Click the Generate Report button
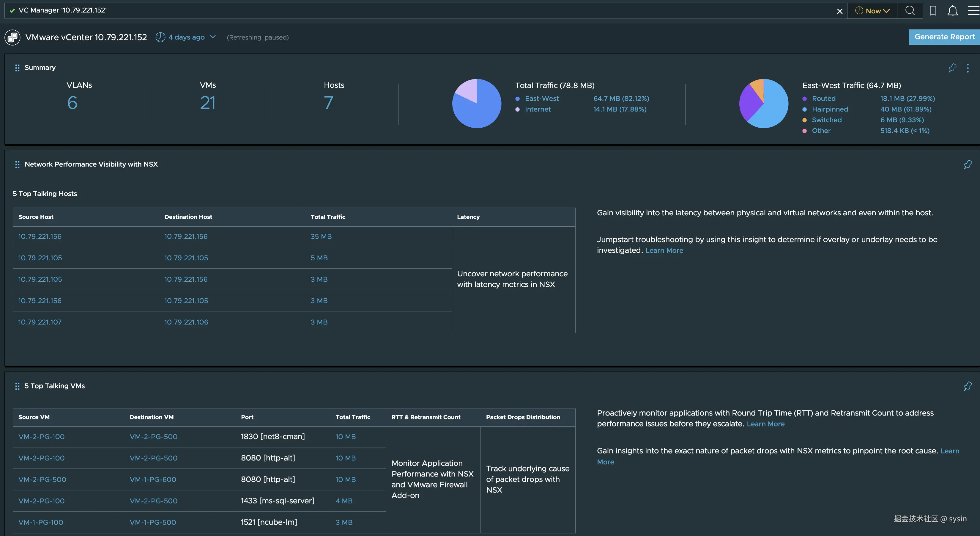 (944, 37)
